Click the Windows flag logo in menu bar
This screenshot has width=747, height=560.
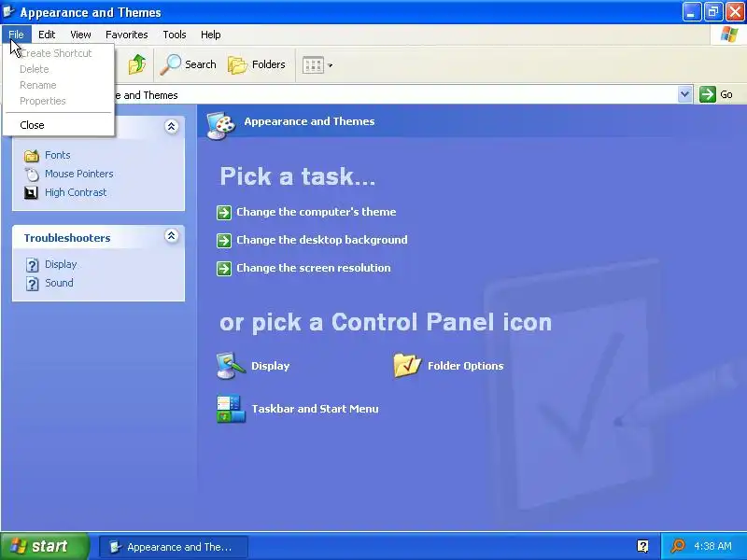coord(729,35)
